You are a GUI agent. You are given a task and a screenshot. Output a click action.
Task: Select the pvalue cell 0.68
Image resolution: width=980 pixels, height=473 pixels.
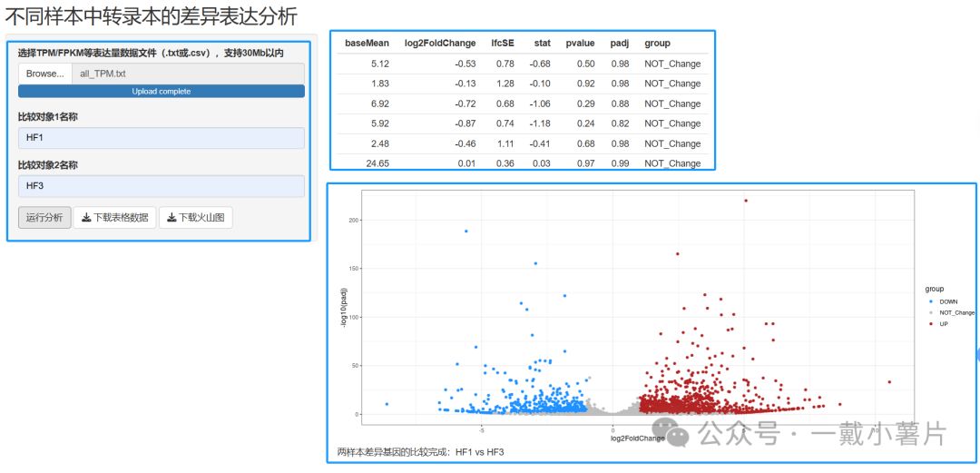click(585, 144)
